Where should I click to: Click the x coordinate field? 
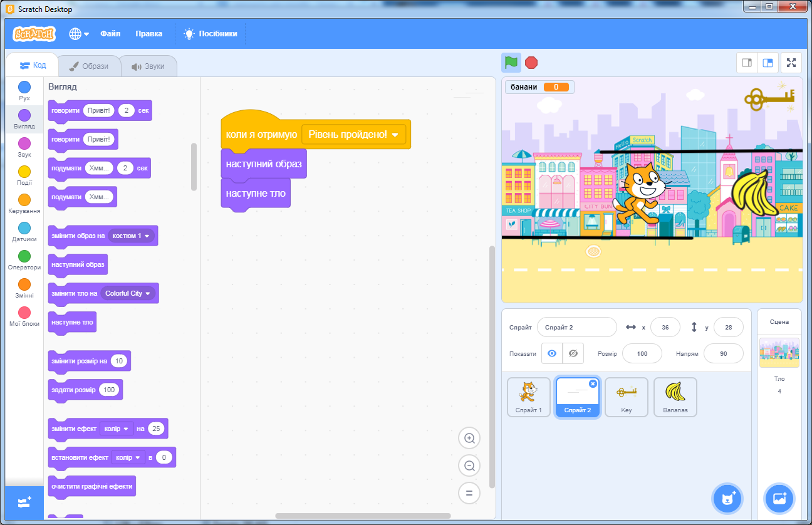(x=665, y=327)
